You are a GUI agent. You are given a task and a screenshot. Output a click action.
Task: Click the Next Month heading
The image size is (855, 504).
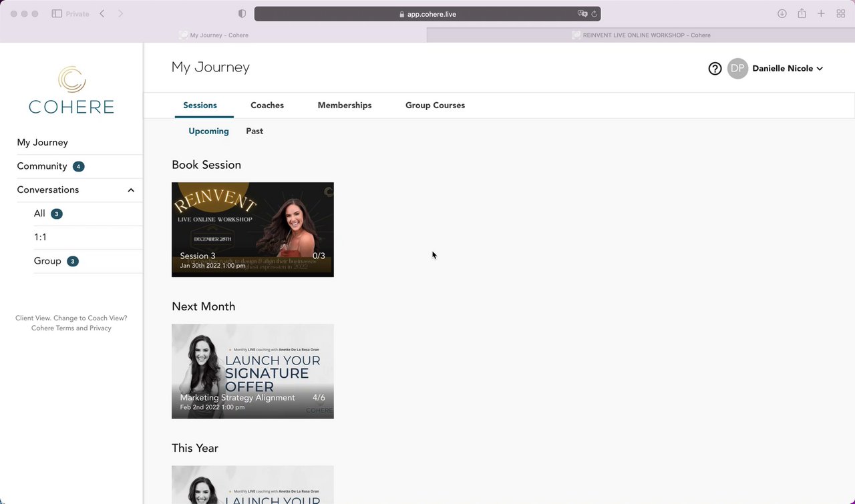pos(204,306)
